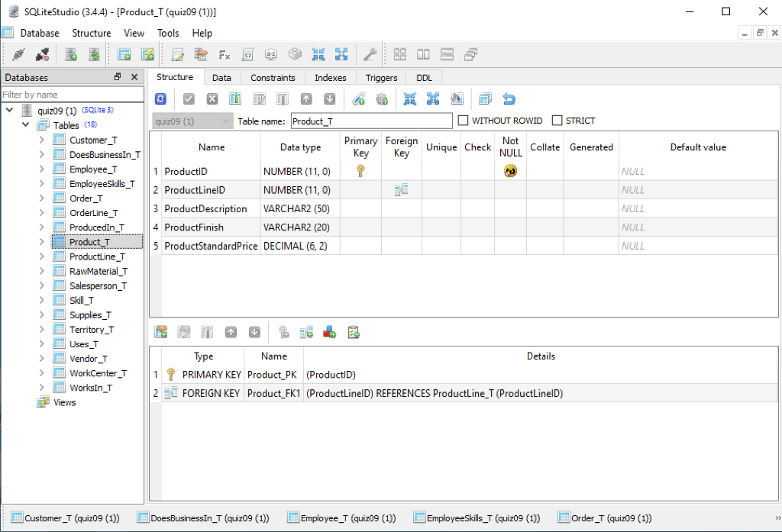Add a primary key constraint
The image size is (782, 532).
(284, 331)
